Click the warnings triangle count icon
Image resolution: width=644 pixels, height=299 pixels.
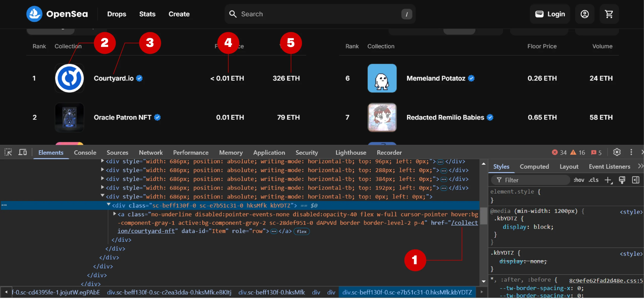pyautogui.click(x=573, y=153)
